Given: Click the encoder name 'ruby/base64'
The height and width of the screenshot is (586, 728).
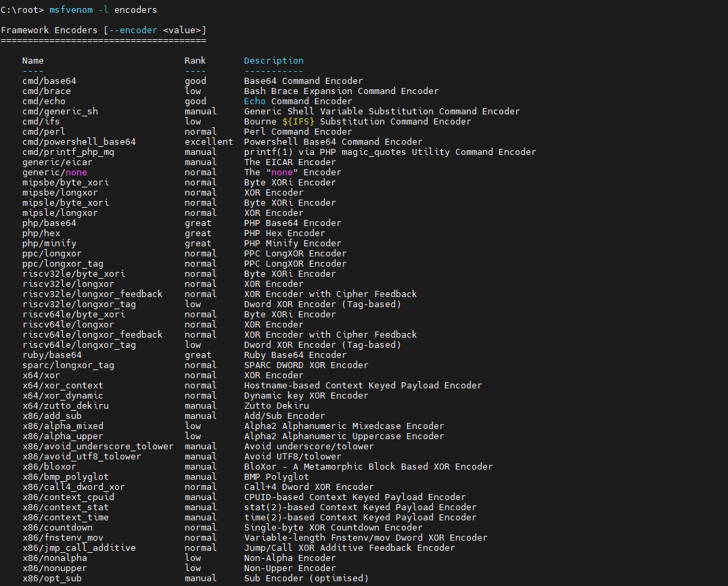Looking at the screenshot, I should 52,355.
